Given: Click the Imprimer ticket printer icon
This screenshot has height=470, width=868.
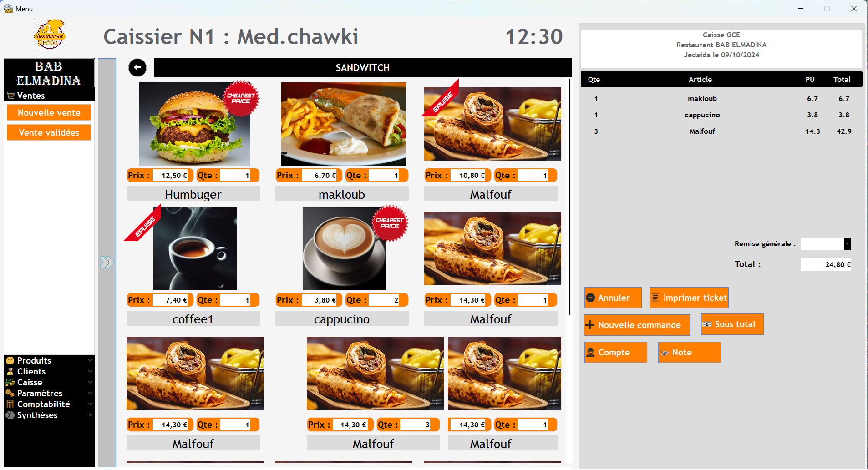Looking at the screenshot, I should 655,298.
